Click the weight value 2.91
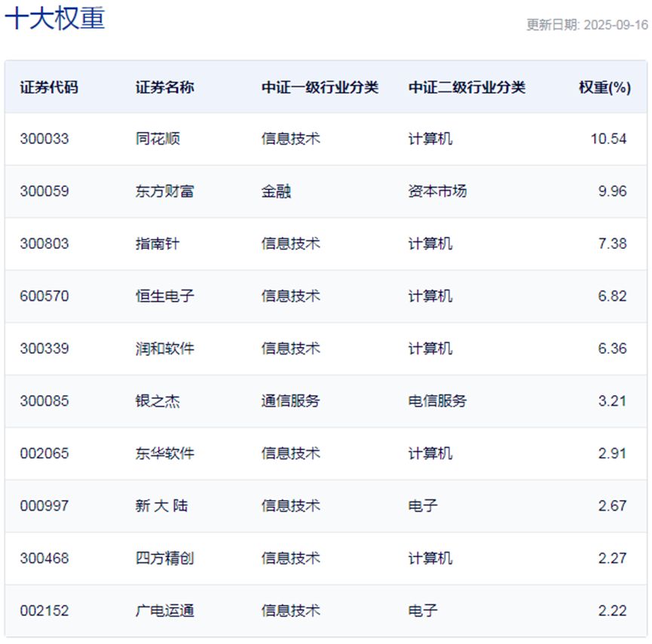Viewport: 652px width, 644px height. coord(612,453)
